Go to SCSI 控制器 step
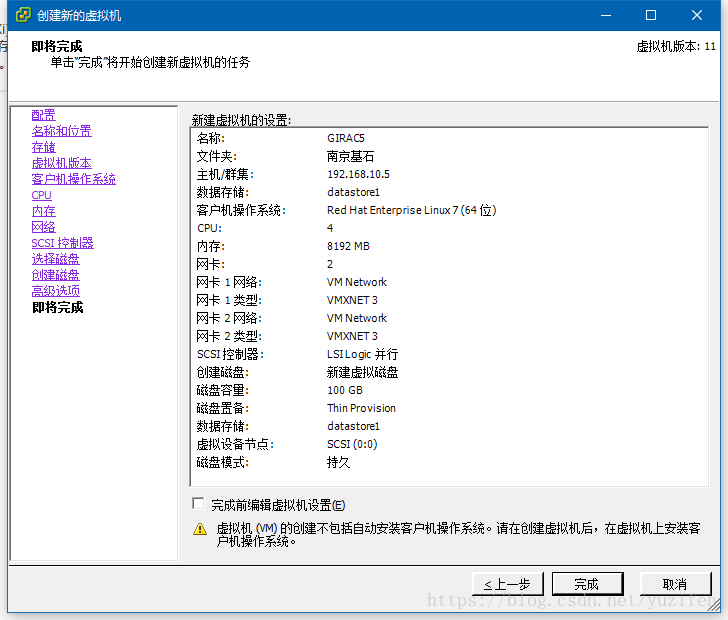This screenshot has height=620, width=728. pyautogui.click(x=63, y=243)
